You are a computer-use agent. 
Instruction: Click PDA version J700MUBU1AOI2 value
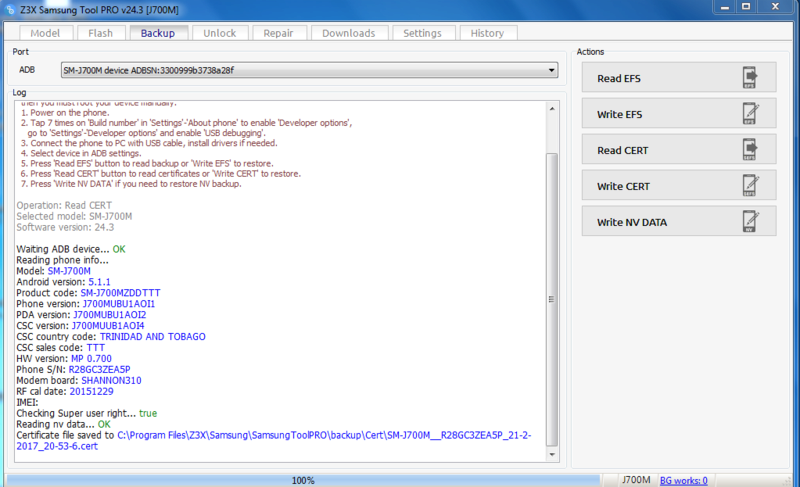coord(110,315)
